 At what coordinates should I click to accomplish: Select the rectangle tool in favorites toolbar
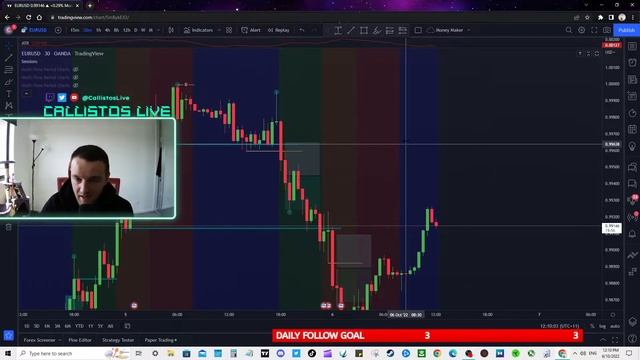coord(364,30)
